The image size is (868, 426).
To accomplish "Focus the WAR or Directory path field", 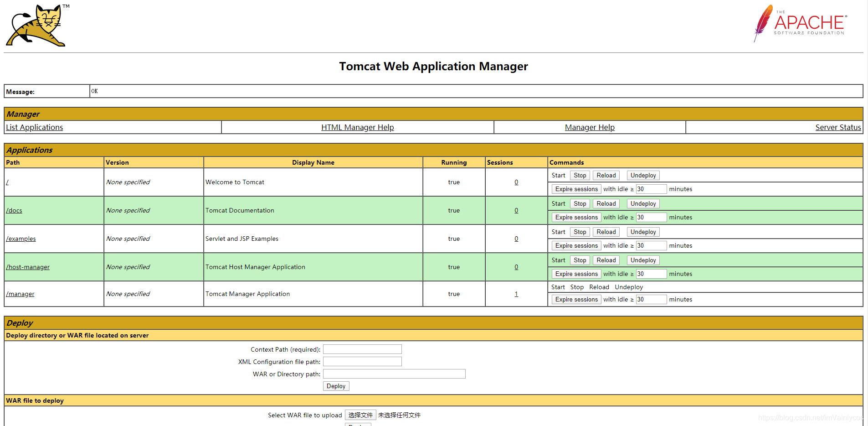I will pos(394,374).
